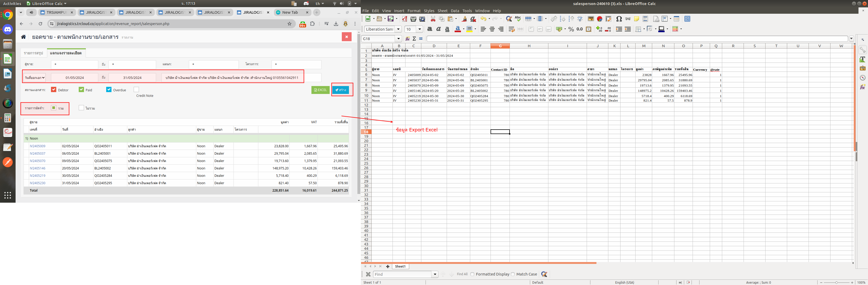868x285 pixels.
Task: Click the start date field 01/05/2024
Action: pos(74,78)
